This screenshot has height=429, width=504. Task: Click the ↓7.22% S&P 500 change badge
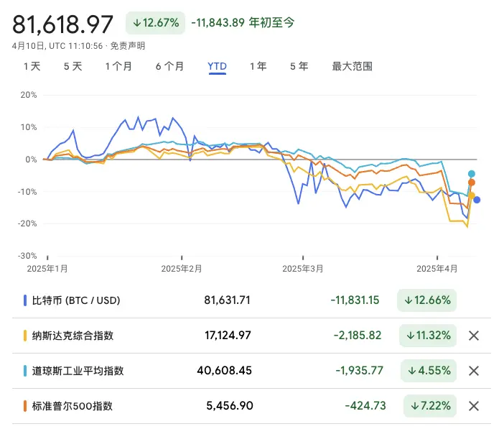[430, 406]
